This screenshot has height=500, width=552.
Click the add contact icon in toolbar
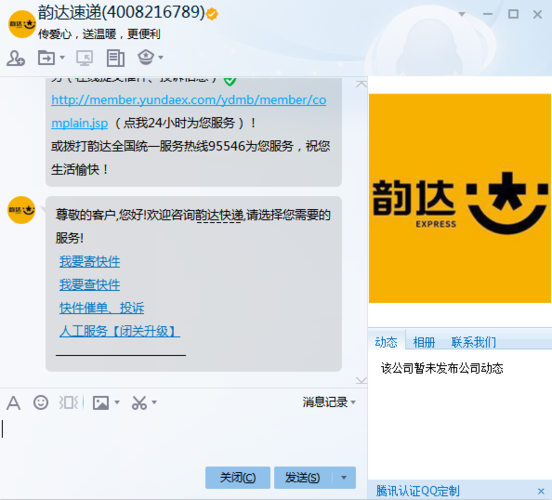pyautogui.click(x=15, y=58)
